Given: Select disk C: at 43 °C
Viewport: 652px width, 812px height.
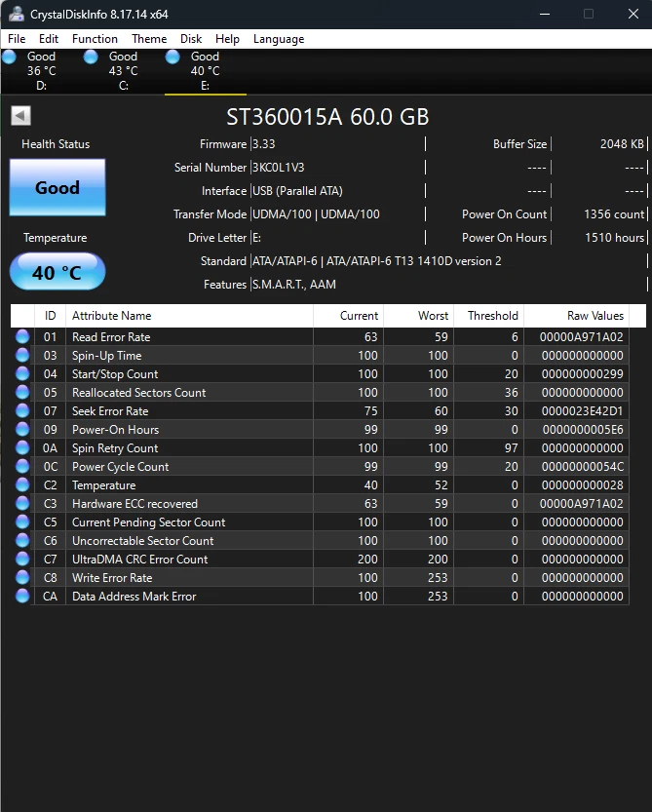Looking at the screenshot, I should pyautogui.click(x=123, y=71).
